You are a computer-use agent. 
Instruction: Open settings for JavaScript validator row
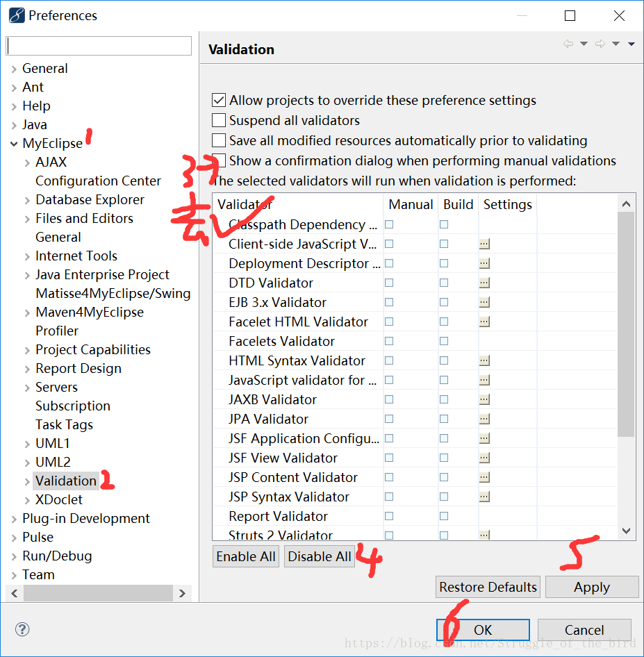484,380
